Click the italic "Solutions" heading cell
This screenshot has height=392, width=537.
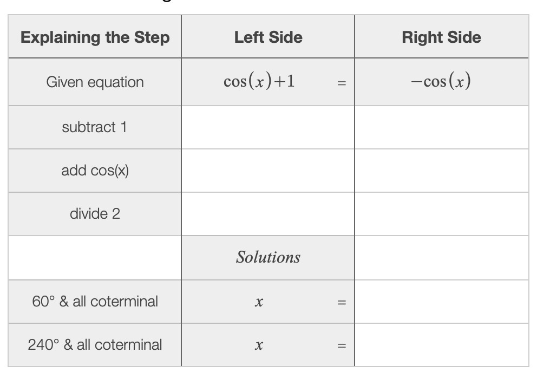point(268,257)
